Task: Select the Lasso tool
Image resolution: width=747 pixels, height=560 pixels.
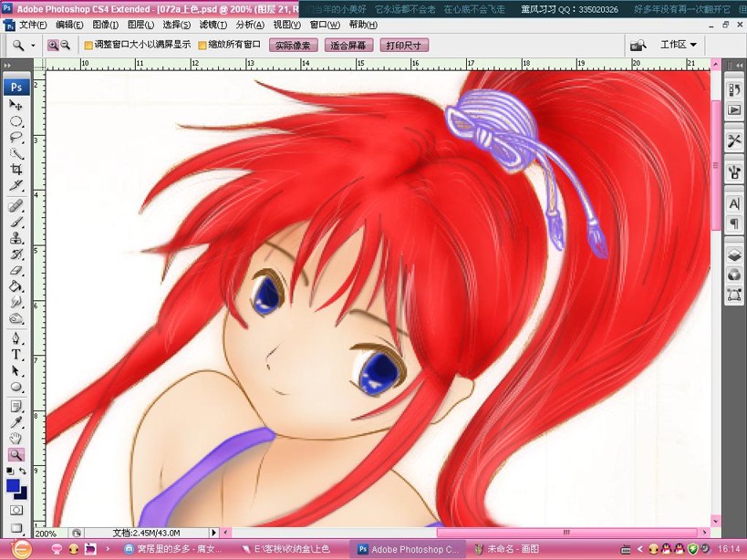Action: pos(16,138)
